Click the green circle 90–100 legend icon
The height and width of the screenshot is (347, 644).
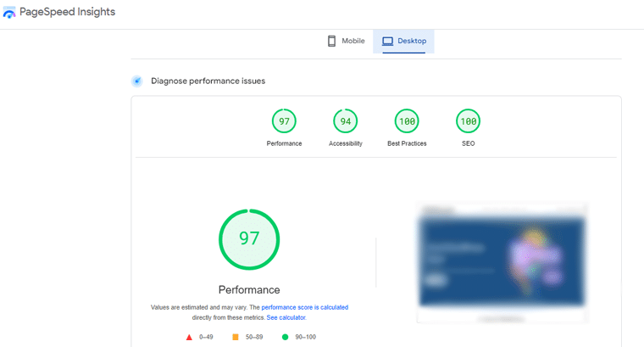click(285, 337)
